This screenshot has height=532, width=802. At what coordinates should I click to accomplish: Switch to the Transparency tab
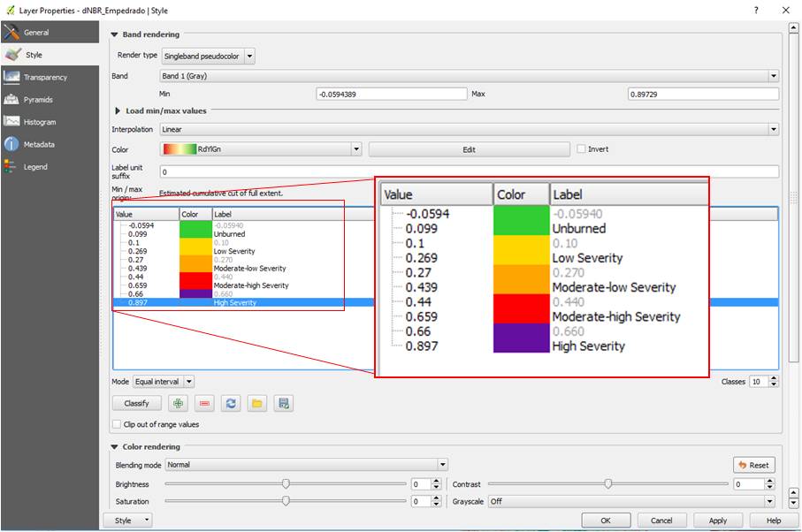[44, 78]
